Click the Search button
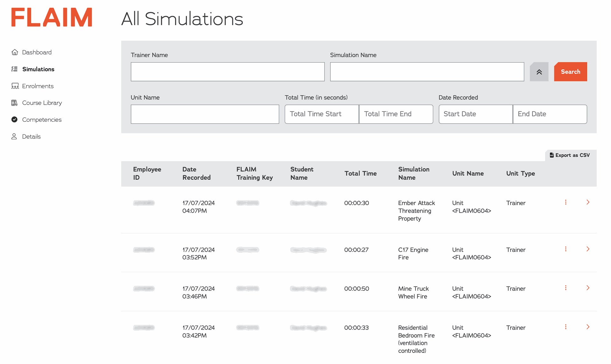This screenshot has height=364, width=611. (x=571, y=72)
